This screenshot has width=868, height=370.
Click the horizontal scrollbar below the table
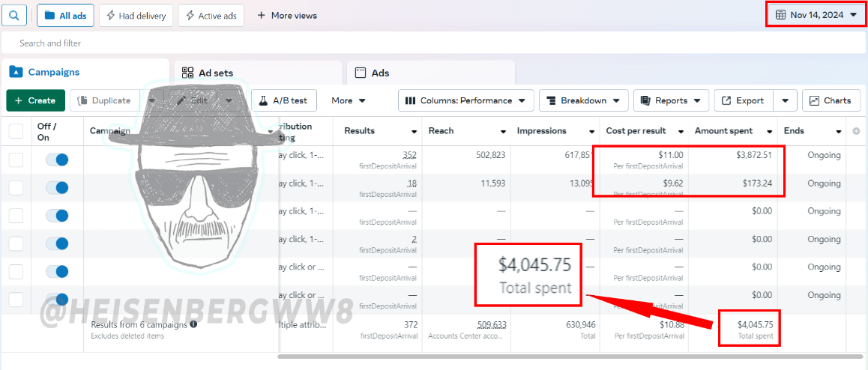tap(570, 357)
